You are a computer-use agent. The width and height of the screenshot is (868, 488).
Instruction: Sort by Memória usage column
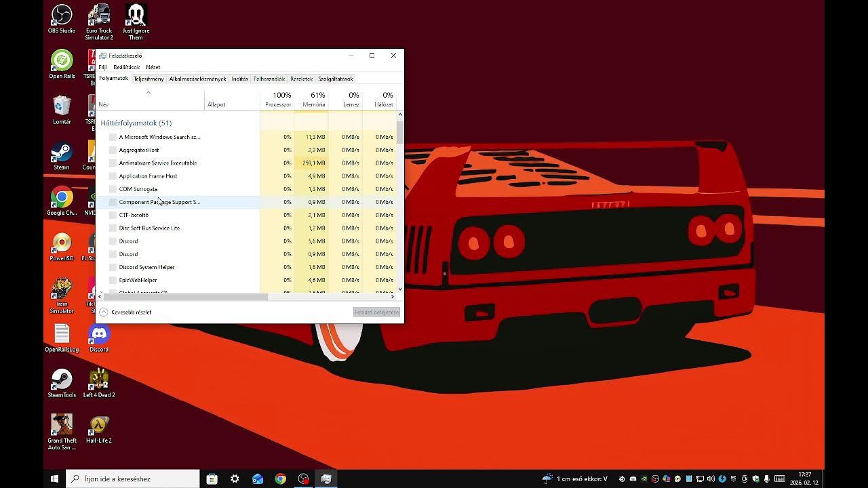click(311, 100)
